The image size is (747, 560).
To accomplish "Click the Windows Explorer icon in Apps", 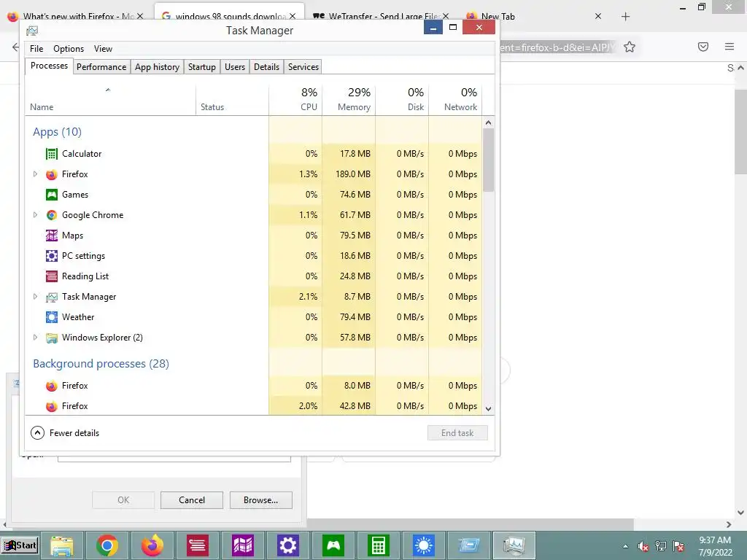I will (x=52, y=338).
